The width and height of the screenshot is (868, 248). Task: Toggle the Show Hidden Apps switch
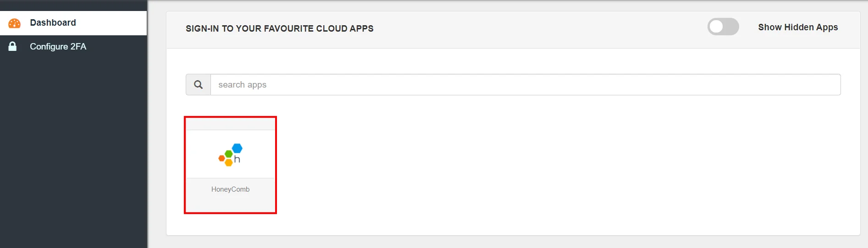tap(723, 27)
